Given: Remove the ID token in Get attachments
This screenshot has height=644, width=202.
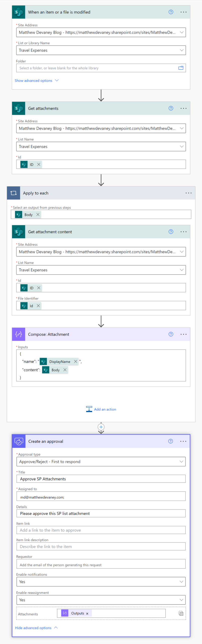Looking at the screenshot, I should (38, 164).
